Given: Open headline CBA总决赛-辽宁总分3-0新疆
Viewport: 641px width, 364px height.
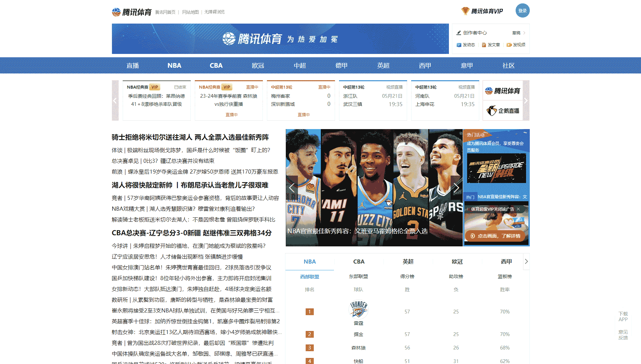Looking at the screenshot, I should point(192,233).
